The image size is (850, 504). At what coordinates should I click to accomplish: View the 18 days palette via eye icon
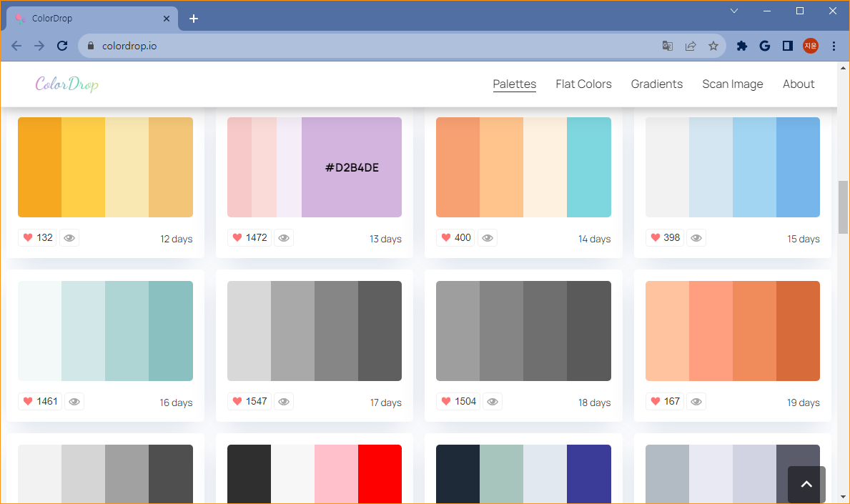click(x=493, y=401)
